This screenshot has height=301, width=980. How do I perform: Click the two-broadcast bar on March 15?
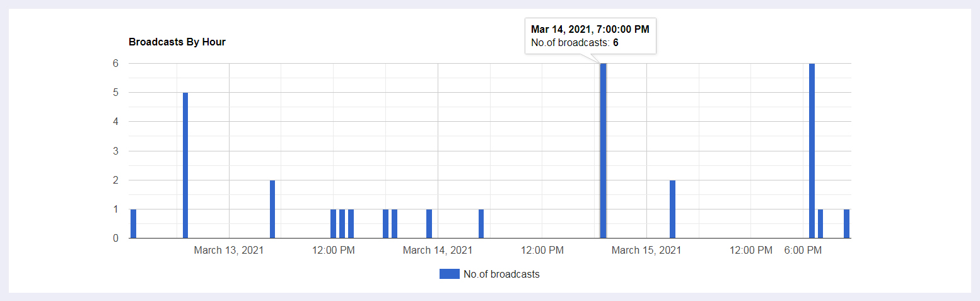672,209
